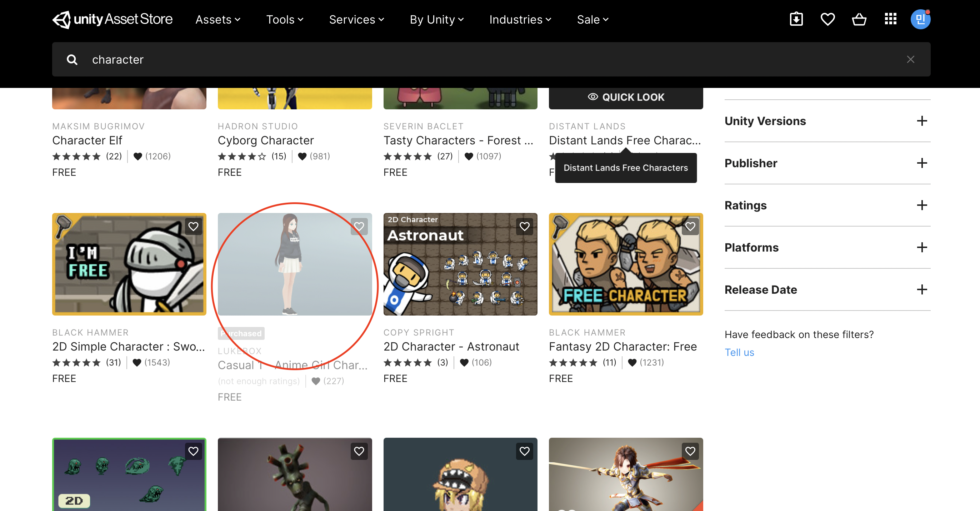Click the search magnifier icon
Viewport: 980px width, 511px height.
(x=72, y=59)
